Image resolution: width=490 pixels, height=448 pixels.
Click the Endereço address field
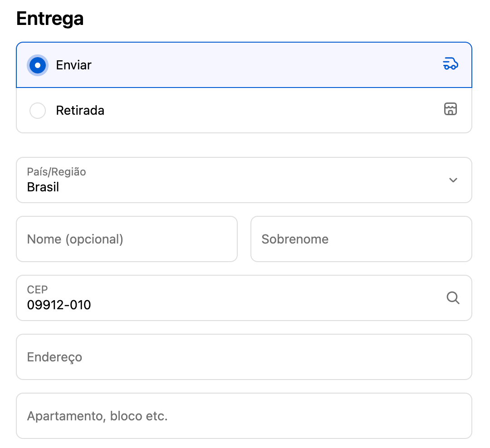click(244, 357)
